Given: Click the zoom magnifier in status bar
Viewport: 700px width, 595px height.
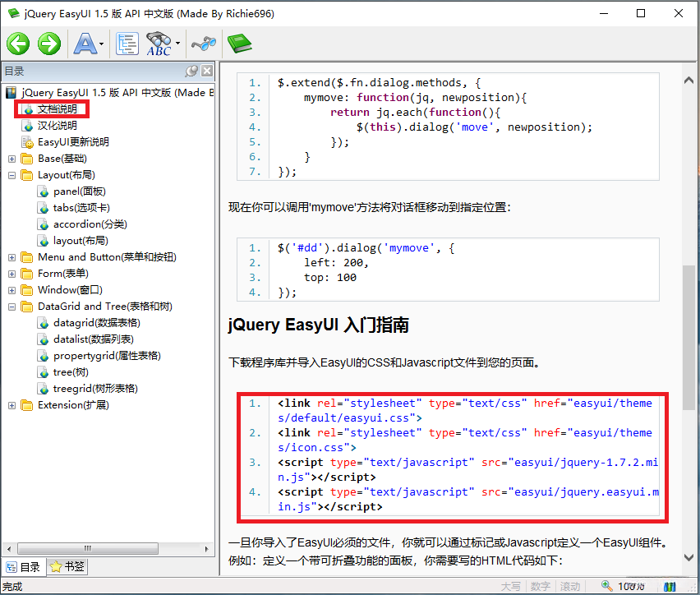Looking at the screenshot, I should click(x=606, y=586).
